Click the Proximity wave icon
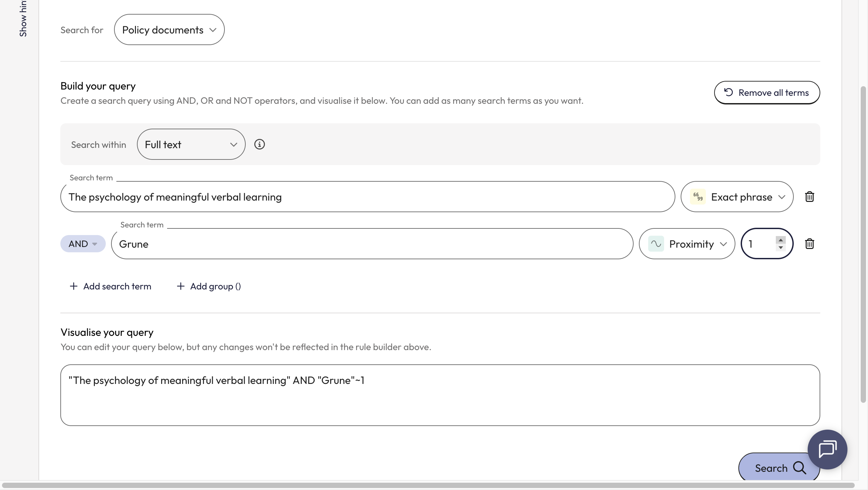The height and width of the screenshot is (490, 868). (x=656, y=244)
